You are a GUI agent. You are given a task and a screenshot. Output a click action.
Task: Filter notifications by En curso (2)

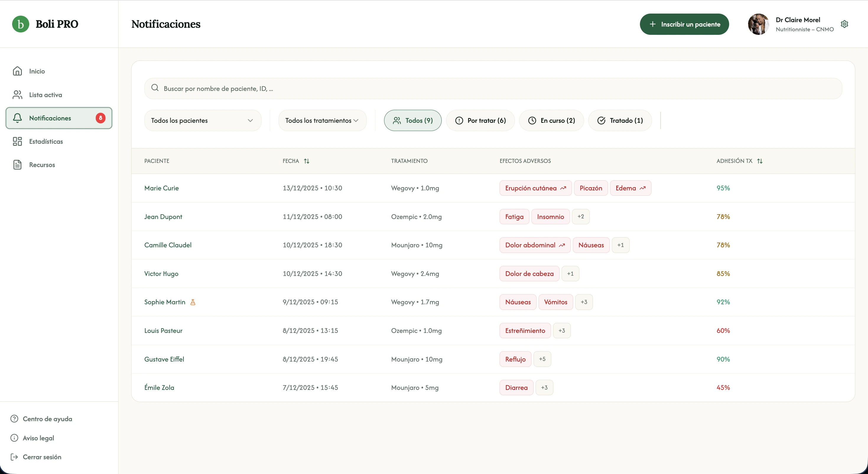551,120
